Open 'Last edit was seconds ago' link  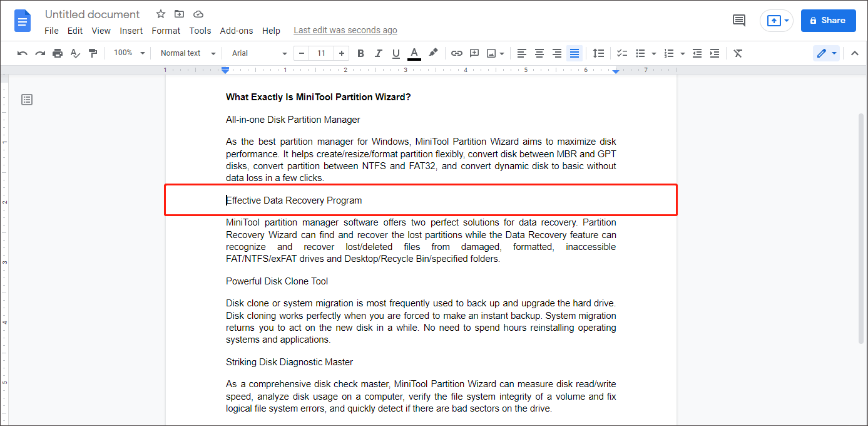coord(345,31)
